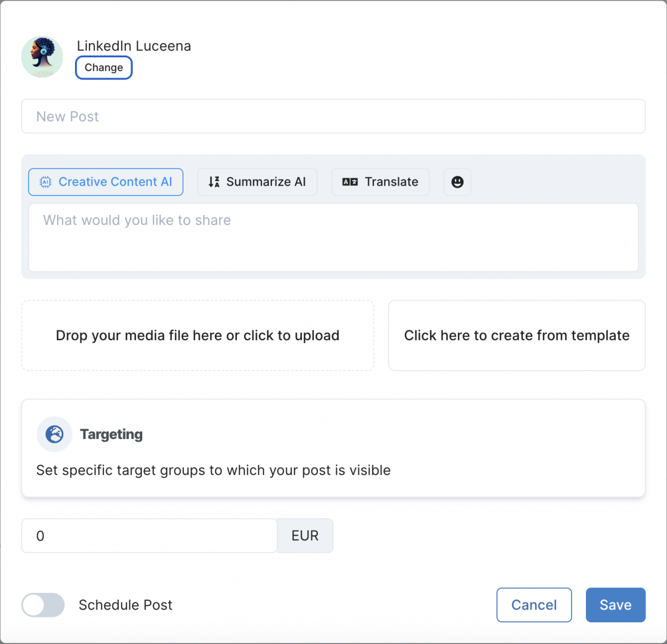Click the Summarize AI sort icon
The image size is (667, 644).
pyautogui.click(x=214, y=182)
